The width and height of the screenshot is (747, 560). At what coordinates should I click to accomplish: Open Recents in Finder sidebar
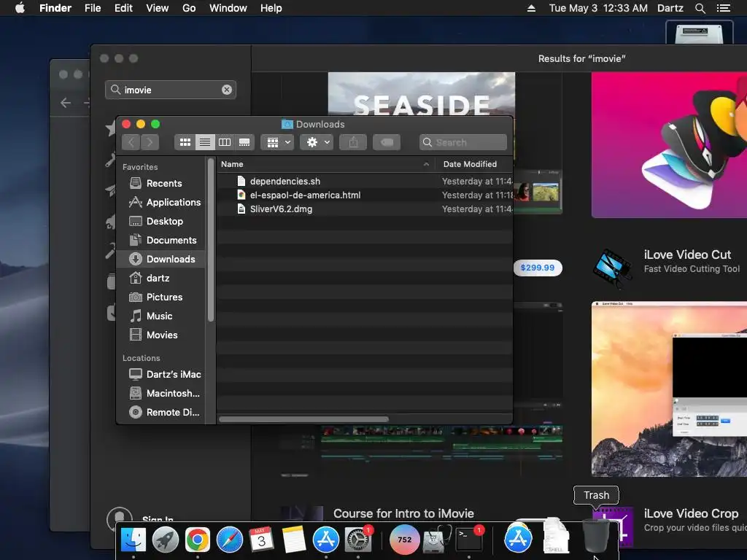162,183
